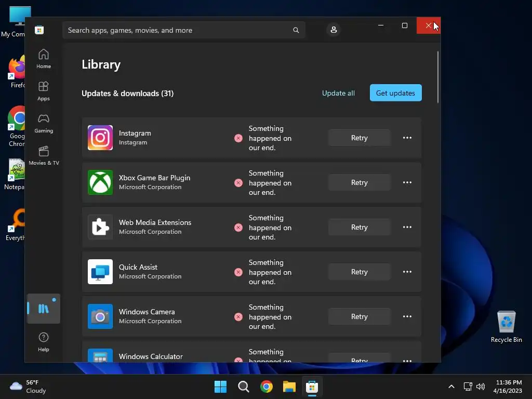Click Instagram's red error status icon
Image resolution: width=532 pixels, height=399 pixels.
pyautogui.click(x=238, y=138)
